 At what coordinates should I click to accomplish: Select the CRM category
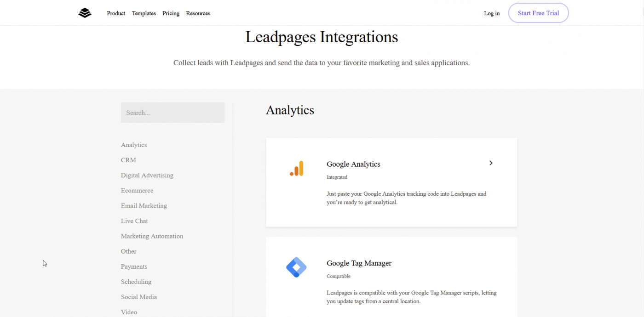click(128, 160)
